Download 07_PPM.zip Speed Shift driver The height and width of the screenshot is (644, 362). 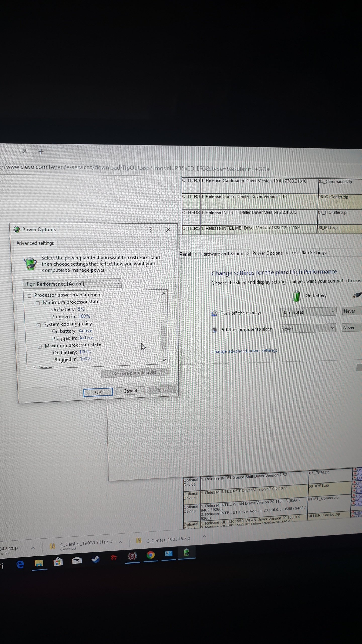tap(319, 473)
